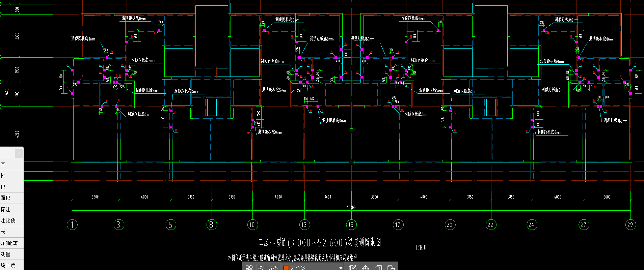Viewport: 644px width, 270px height.
Task: Click axis bubble number 24
Action: pyautogui.click(x=532, y=224)
